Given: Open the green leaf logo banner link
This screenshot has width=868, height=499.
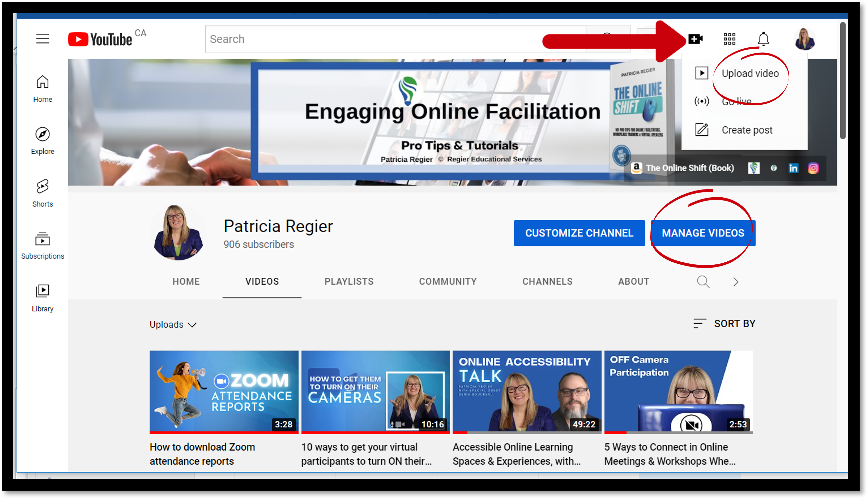Looking at the screenshot, I should 753,168.
